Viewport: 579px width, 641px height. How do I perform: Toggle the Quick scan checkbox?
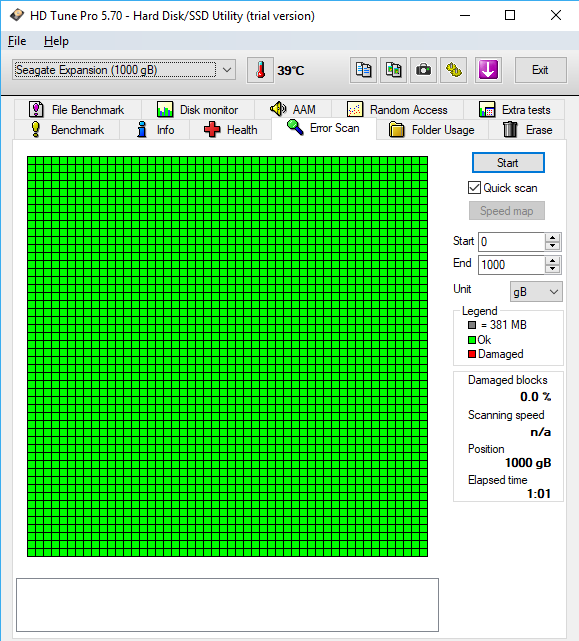coord(474,188)
